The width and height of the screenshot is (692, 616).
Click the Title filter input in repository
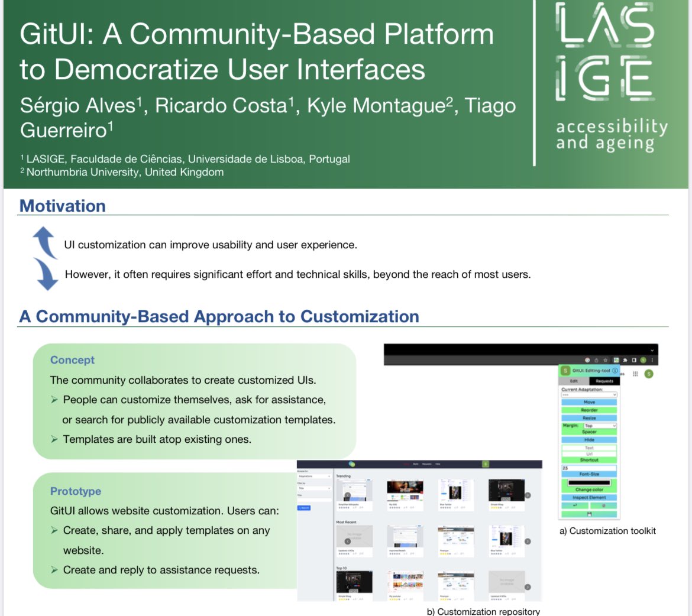click(x=314, y=500)
